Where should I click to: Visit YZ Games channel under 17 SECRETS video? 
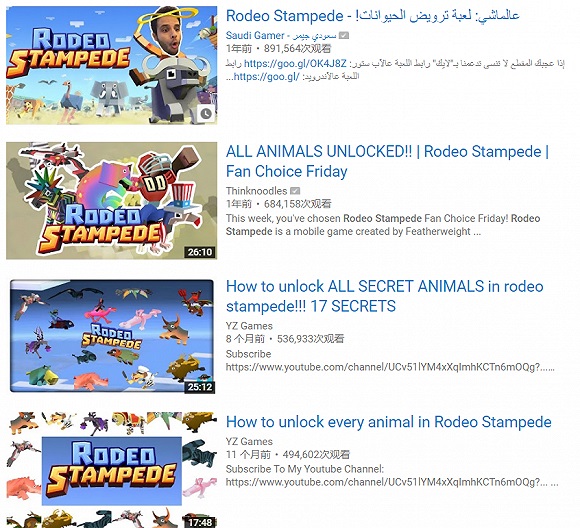[249, 326]
